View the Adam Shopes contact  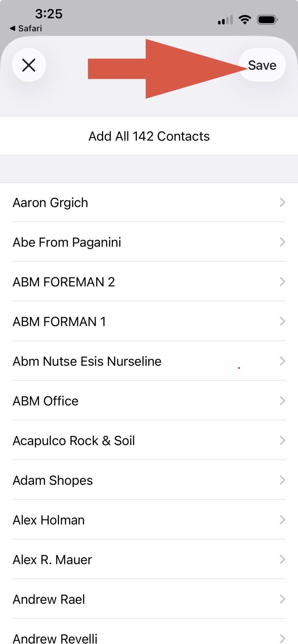tap(53, 480)
